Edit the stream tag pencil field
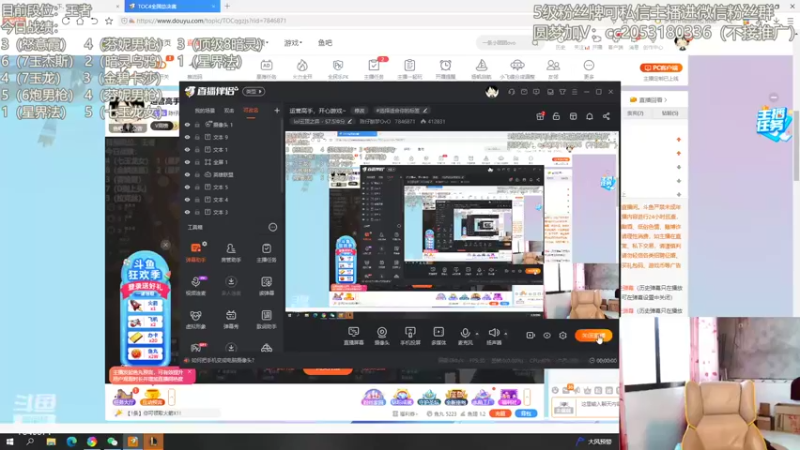Screen dimensions: 800x450 [425, 111]
